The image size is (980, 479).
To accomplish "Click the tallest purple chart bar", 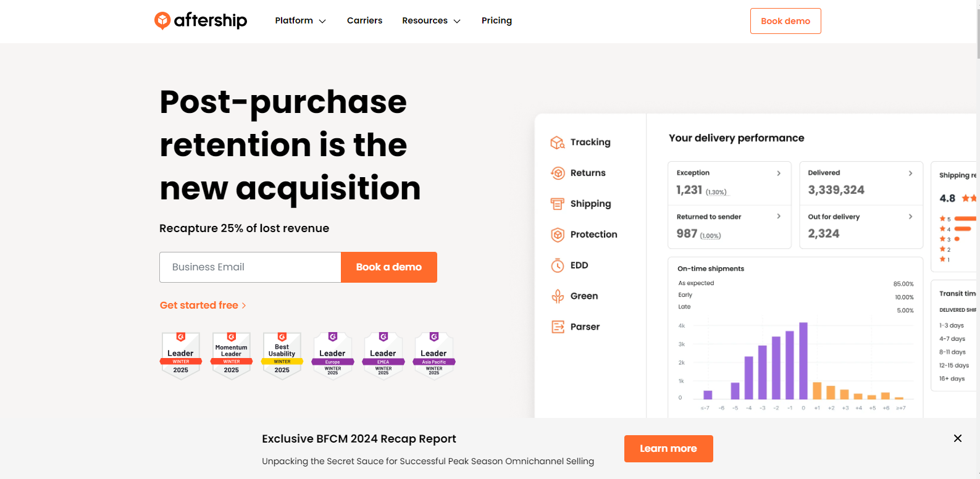I will (x=803, y=360).
